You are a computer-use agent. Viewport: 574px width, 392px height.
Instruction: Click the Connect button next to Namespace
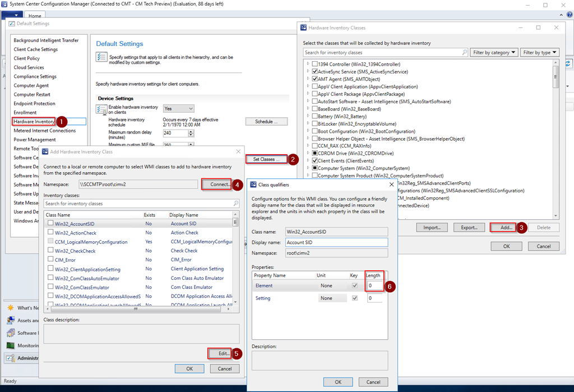pos(216,184)
